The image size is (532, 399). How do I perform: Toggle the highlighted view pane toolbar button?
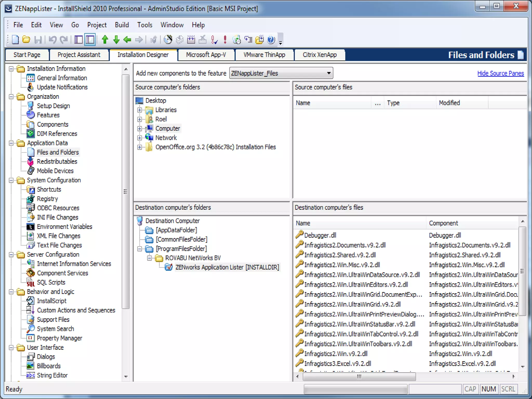coord(90,39)
